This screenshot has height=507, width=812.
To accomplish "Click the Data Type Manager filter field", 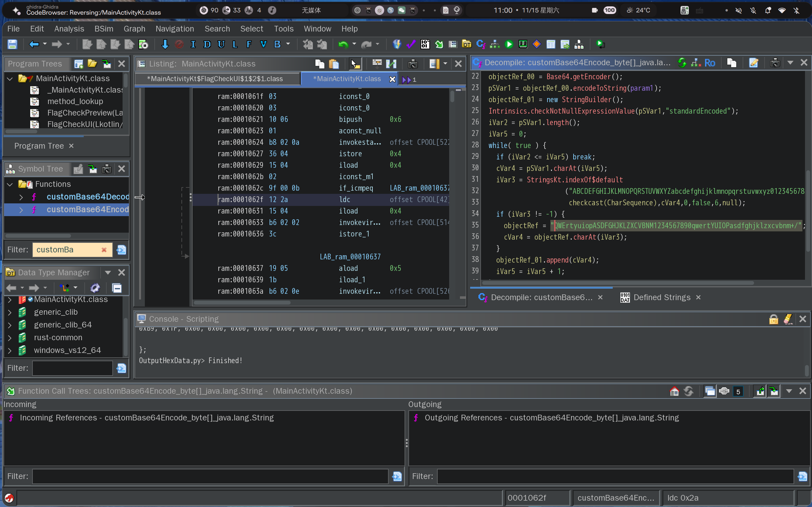I will point(72,368).
